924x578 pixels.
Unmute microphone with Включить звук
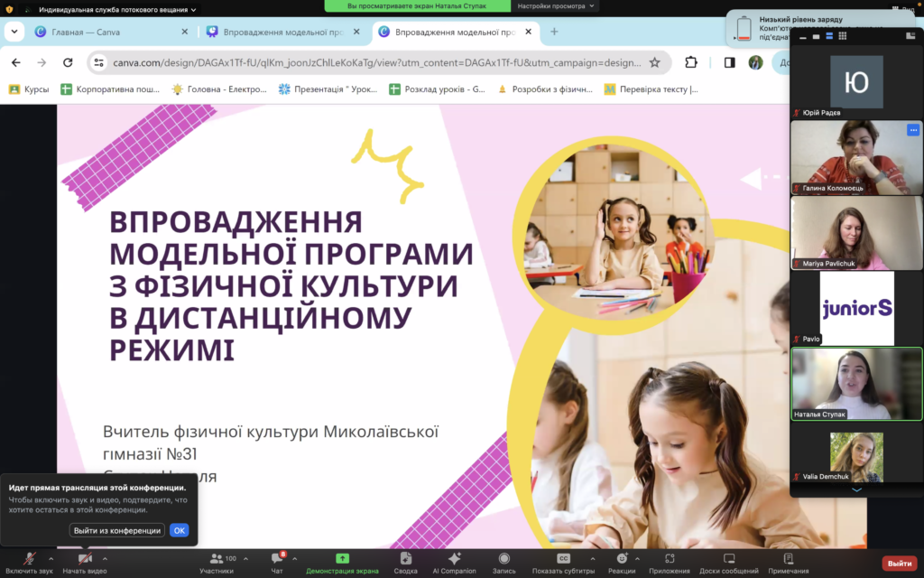[29, 564]
